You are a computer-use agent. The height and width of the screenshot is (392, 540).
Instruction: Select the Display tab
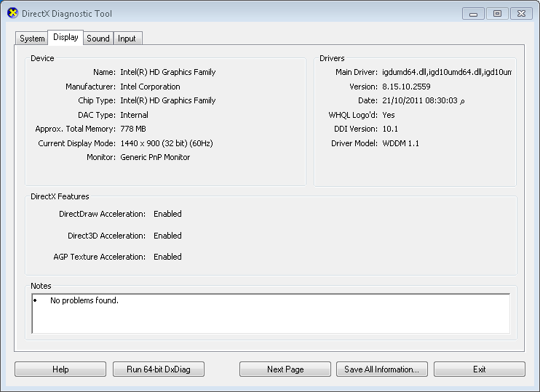tap(65, 37)
